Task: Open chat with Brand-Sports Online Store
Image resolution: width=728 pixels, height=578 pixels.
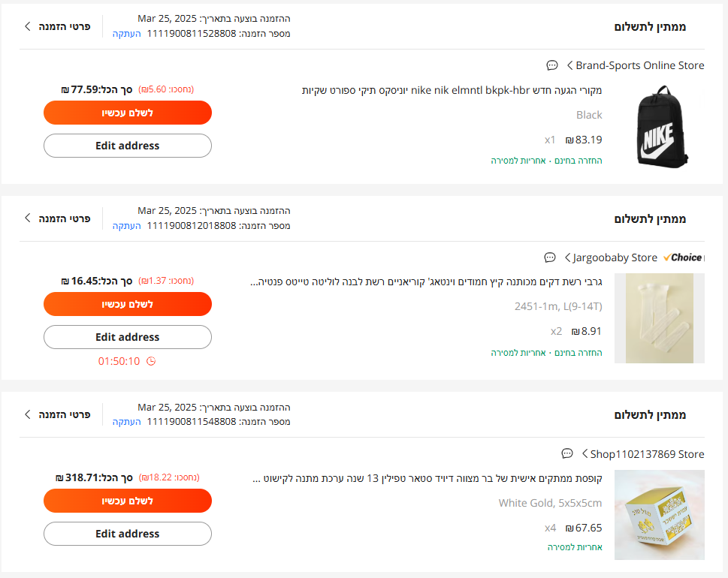Action: (x=551, y=65)
